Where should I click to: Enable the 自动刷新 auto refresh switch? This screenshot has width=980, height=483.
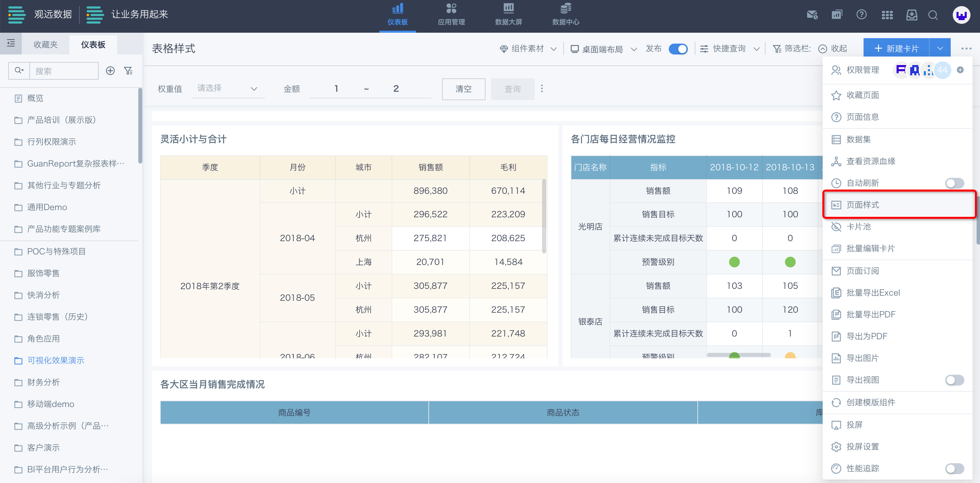click(954, 183)
